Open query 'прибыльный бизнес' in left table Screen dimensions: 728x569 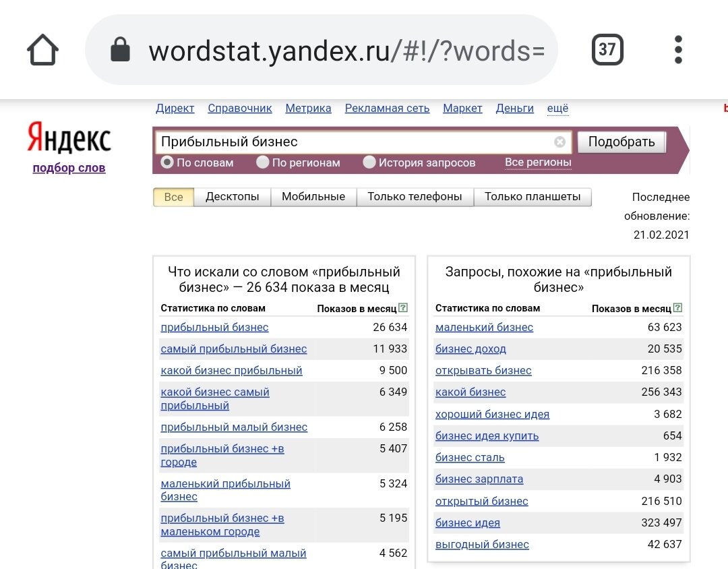(214, 328)
